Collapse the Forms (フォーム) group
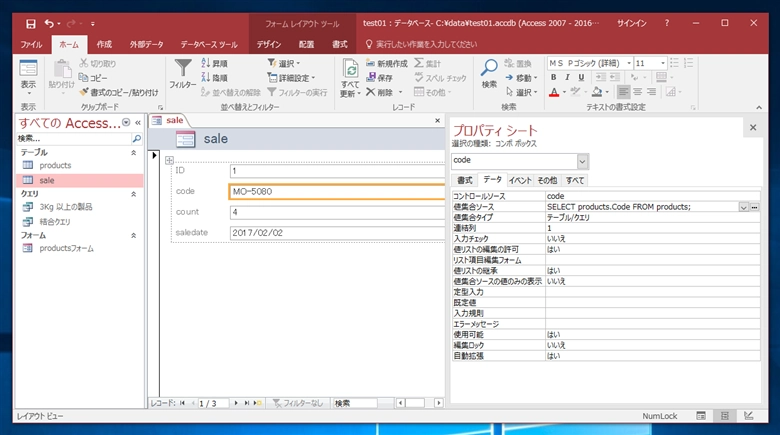Viewport: 780px width, 435px height. [133, 235]
